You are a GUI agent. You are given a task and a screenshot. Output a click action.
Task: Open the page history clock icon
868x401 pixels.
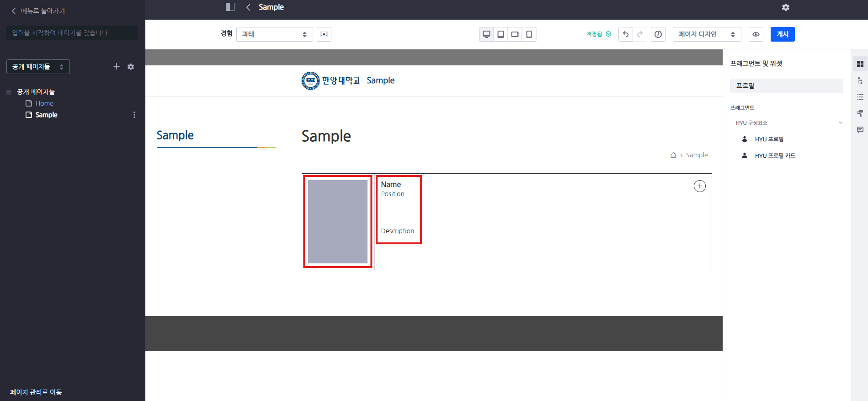click(x=658, y=34)
